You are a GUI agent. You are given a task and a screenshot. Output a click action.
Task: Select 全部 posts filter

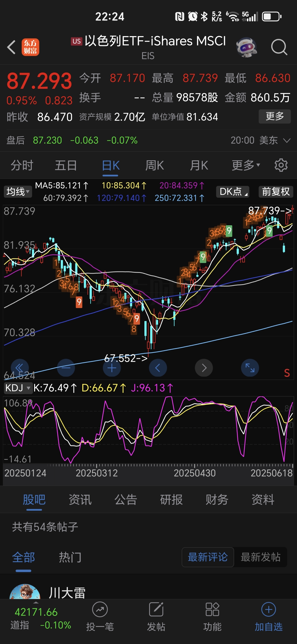pyautogui.click(x=24, y=557)
